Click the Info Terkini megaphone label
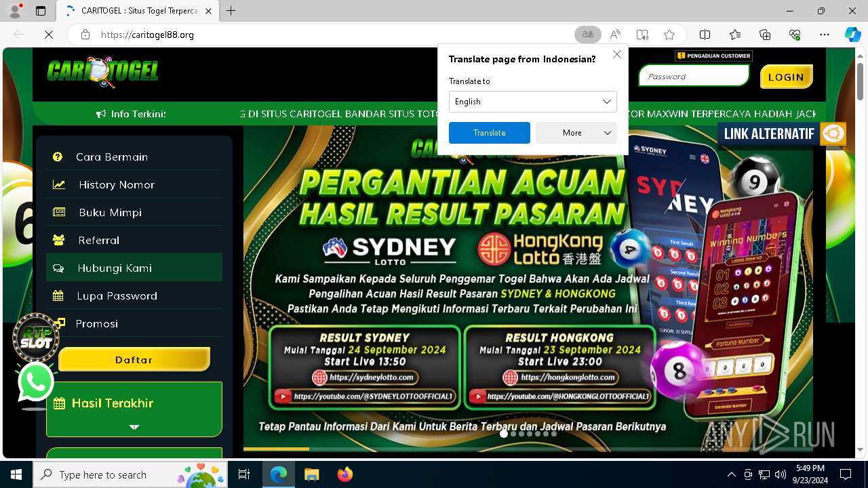 tap(131, 114)
